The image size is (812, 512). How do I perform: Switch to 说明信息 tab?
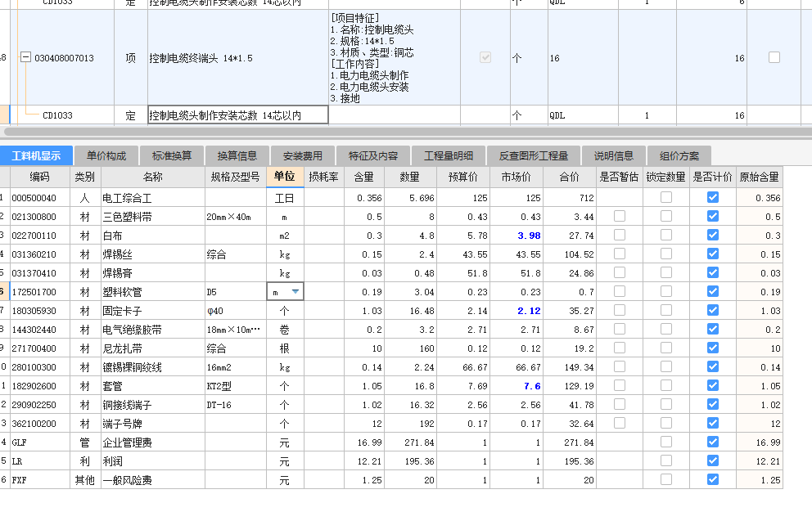click(x=614, y=156)
